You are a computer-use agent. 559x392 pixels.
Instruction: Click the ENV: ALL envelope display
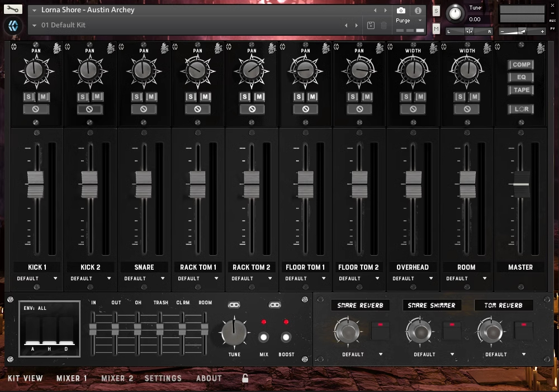tap(50, 328)
